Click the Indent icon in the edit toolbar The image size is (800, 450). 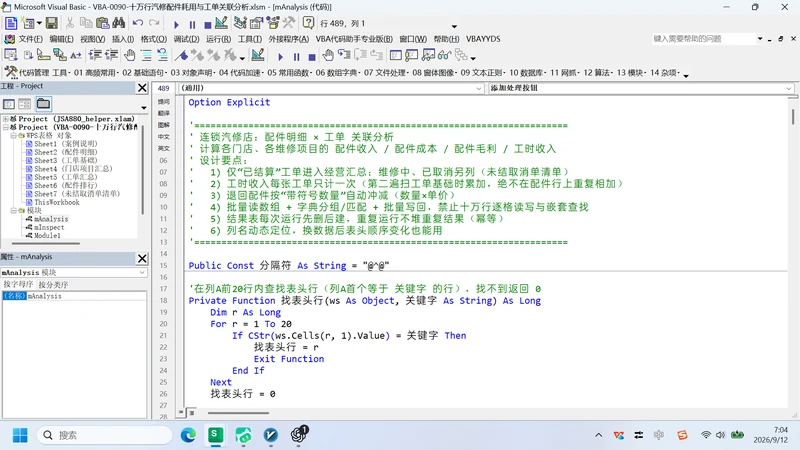pyautogui.click(x=95, y=55)
